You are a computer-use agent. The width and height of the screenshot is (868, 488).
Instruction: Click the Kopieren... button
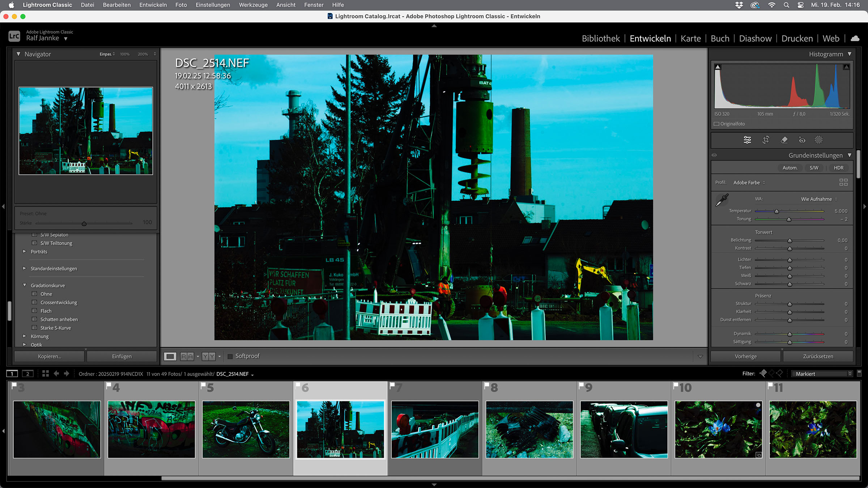click(49, 356)
